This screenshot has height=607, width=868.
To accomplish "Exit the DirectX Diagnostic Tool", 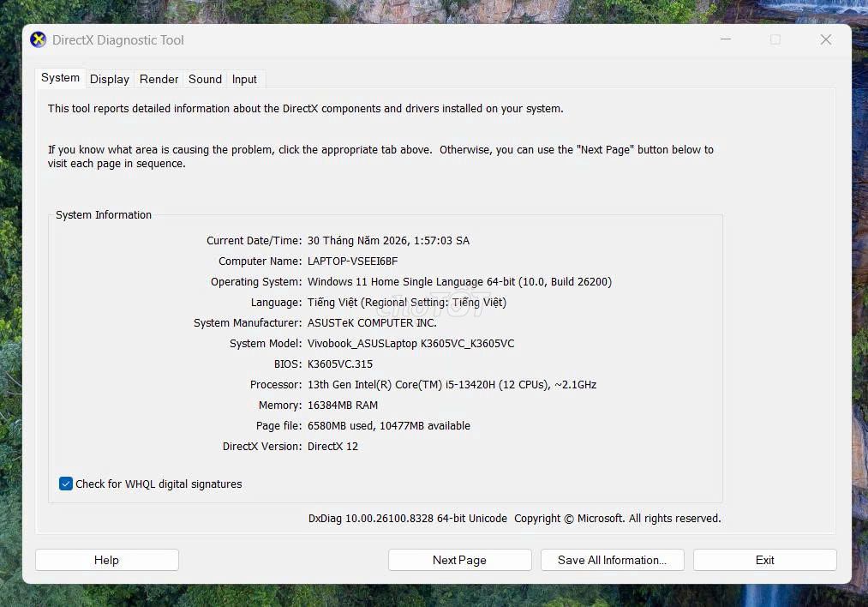I will point(765,560).
